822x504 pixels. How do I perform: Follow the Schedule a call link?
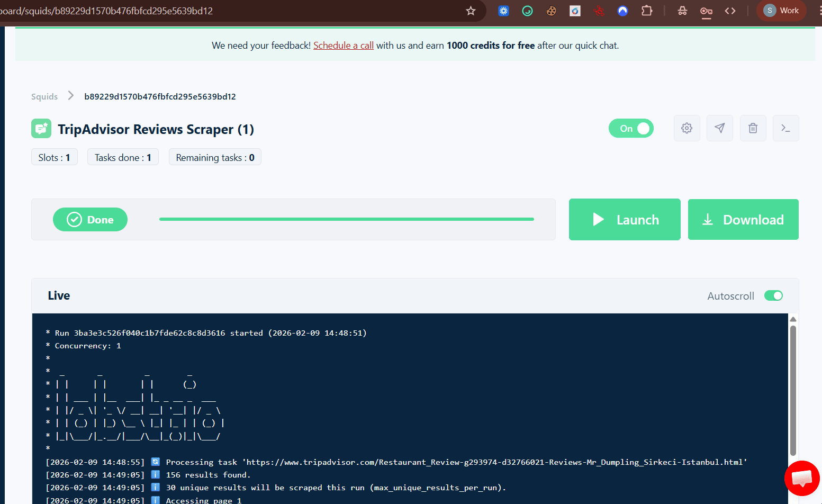[x=344, y=46]
